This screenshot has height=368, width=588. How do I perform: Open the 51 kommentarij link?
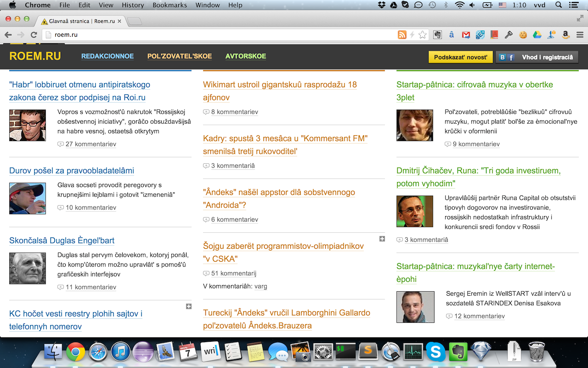tap(234, 273)
